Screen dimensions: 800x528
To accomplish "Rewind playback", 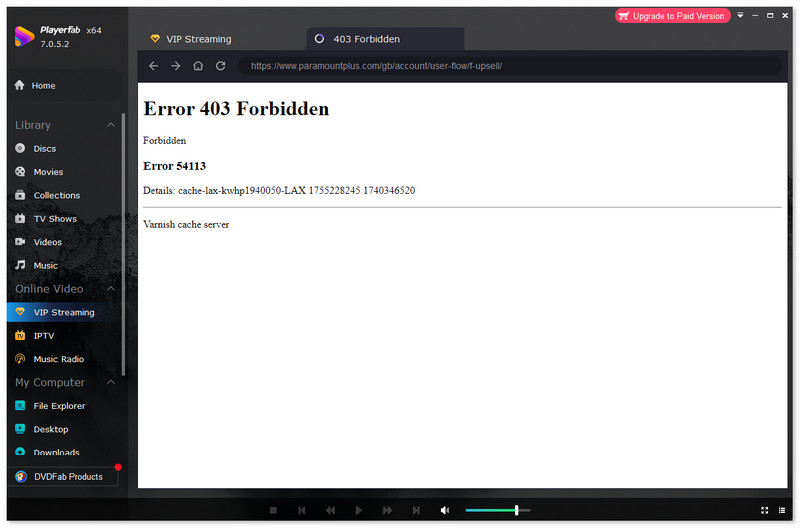I will [331, 510].
